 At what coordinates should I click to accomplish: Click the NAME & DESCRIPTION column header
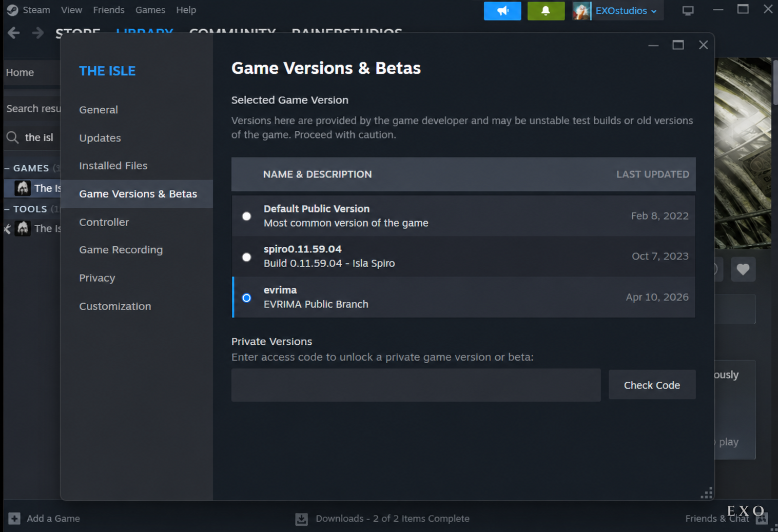tap(317, 174)
